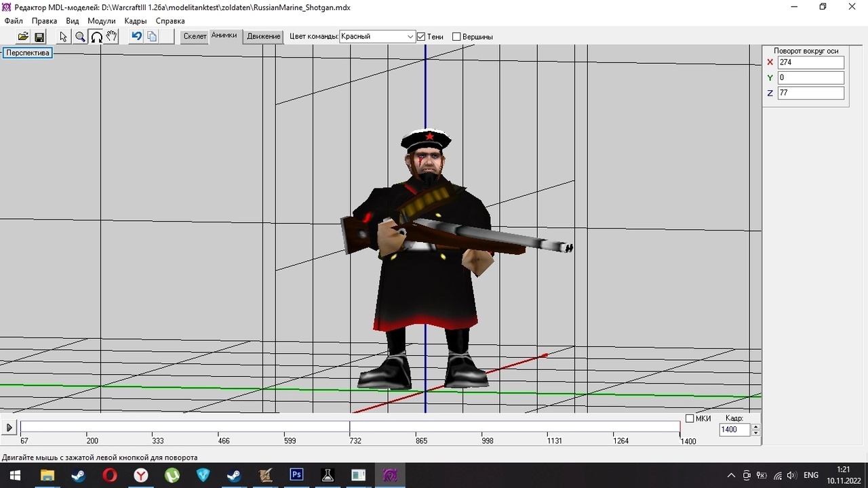Toggle the Тени checkbox

click(x=421, y=37)
